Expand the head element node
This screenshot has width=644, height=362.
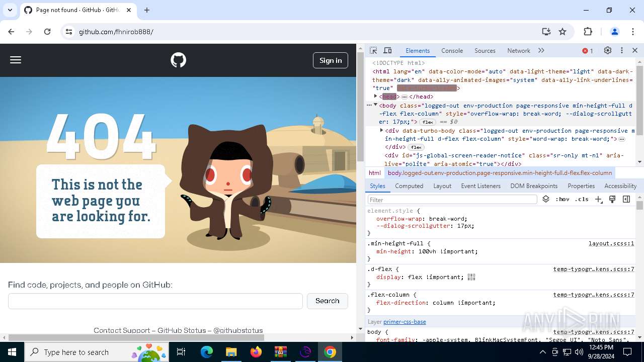[x=375, y=96]
